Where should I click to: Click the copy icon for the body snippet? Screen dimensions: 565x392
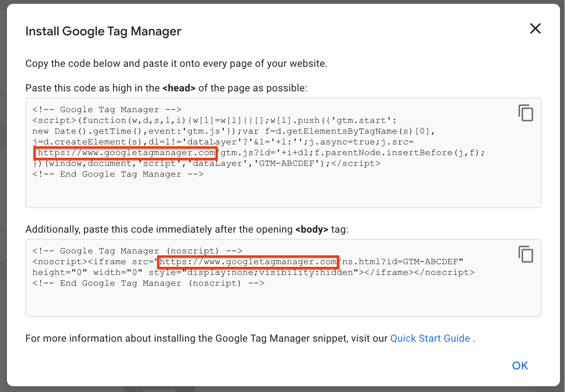point(526,254)
